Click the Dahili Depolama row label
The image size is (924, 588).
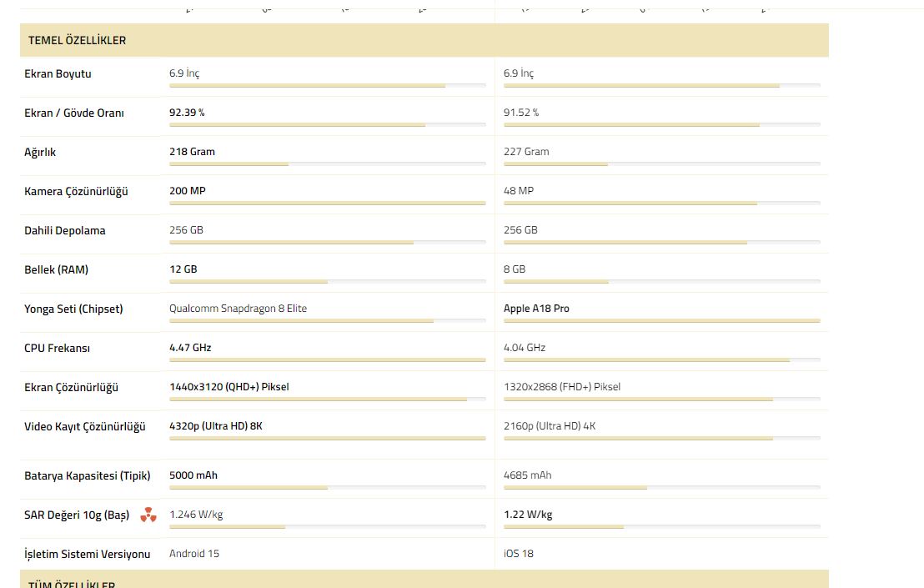pyautogui.click(x=65, y=230)
